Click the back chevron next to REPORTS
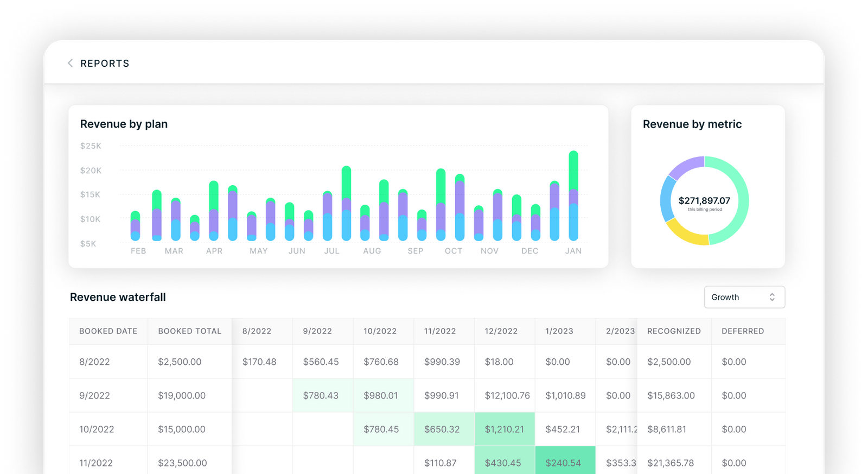This screenshot has height=474, width=868. (x=70, y=64)
